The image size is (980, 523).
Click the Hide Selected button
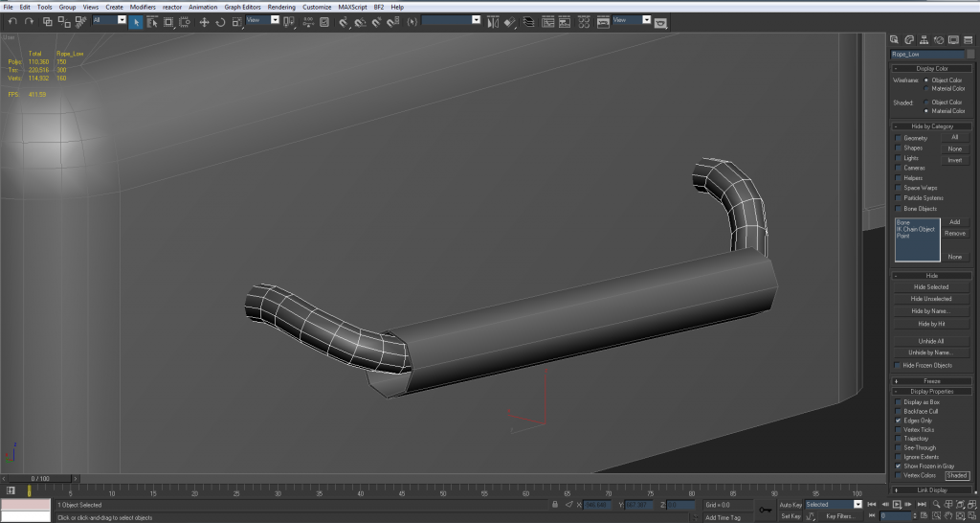click(931, 286)
